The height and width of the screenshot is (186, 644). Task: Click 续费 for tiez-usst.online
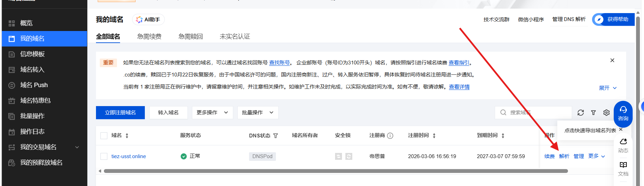(x=549, y=156)
